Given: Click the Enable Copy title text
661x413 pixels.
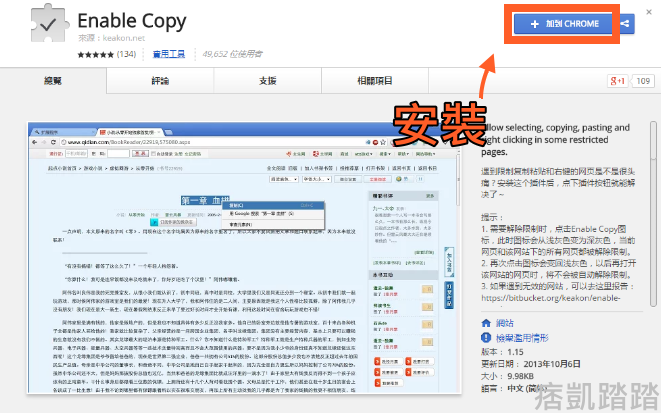Looking at the screenshot, I should point(132,21).
